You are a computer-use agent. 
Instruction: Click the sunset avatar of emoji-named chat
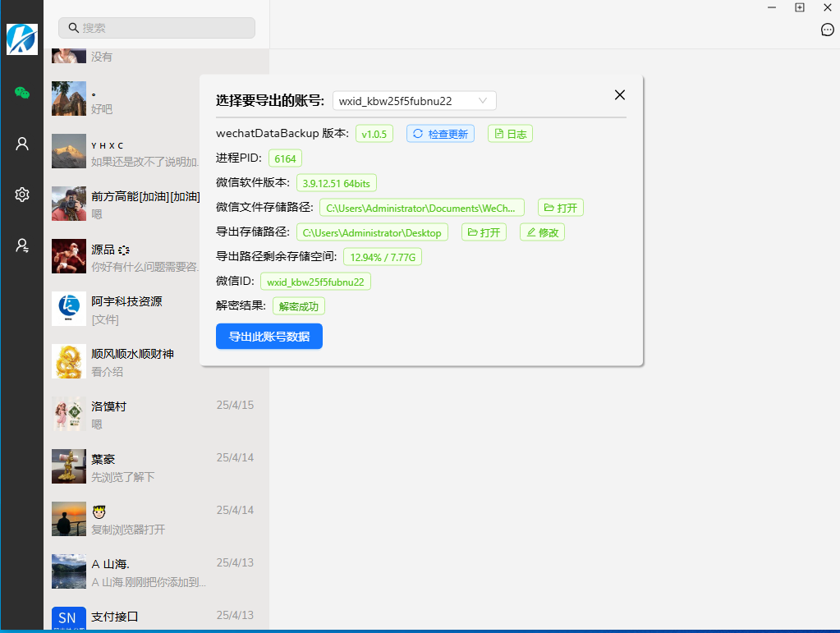tap(69, 519)
